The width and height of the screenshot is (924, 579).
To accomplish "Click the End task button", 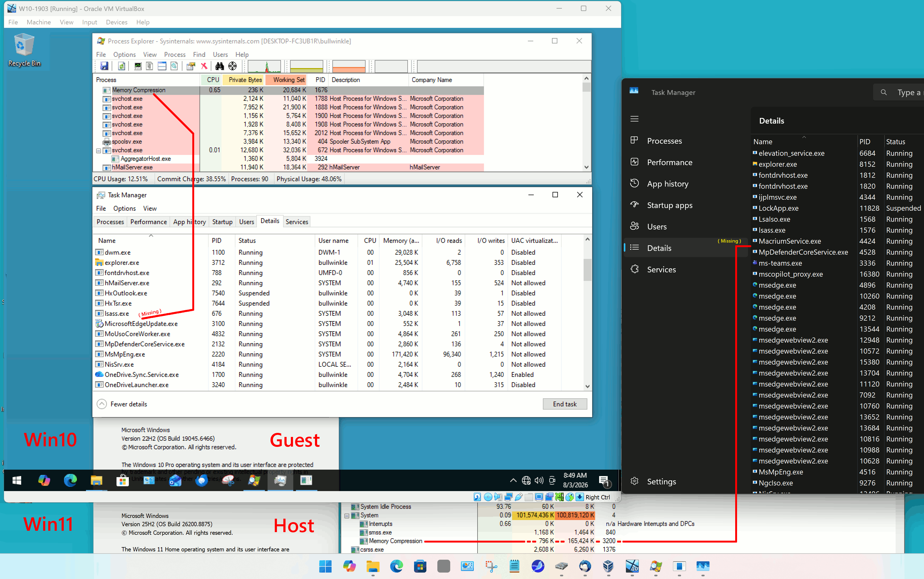I will point(565,404).
